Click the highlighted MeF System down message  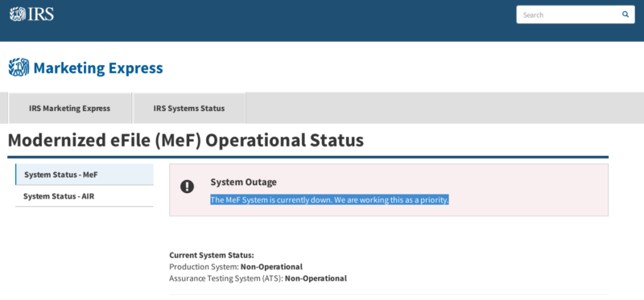click(x=329, y=199)
